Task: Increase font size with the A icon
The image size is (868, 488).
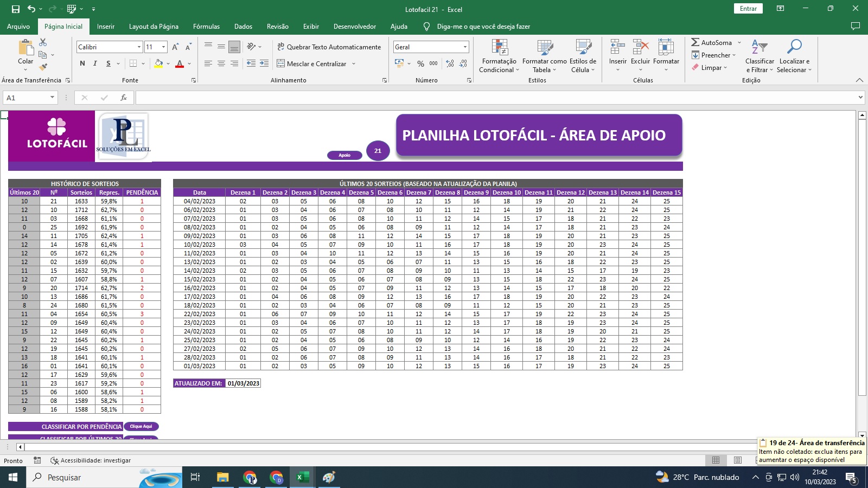Action: click(175, 47)
